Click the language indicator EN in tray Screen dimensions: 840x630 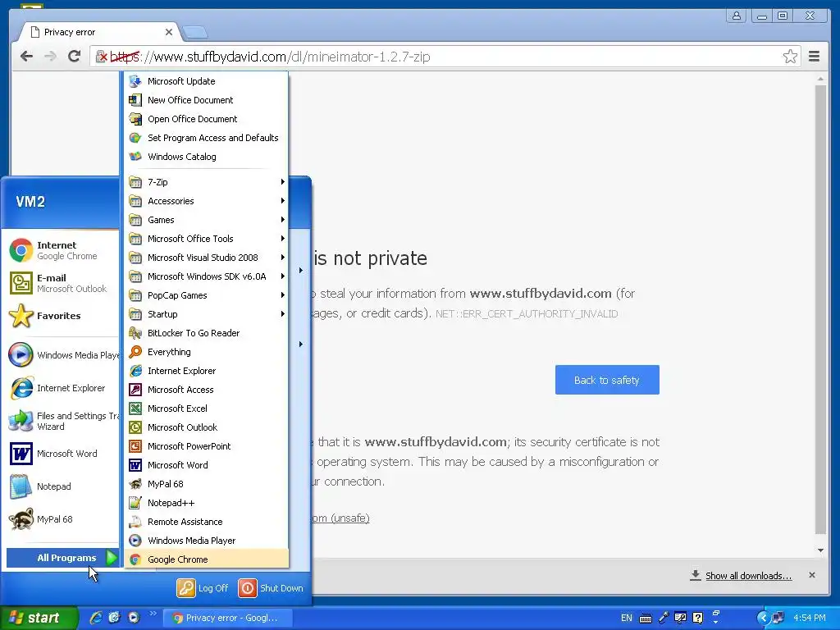[x=626, y=618]
